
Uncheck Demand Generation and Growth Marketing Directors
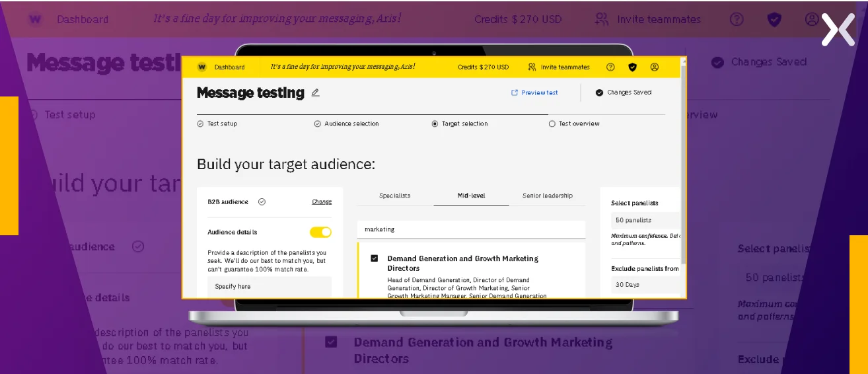pos(375,258)
